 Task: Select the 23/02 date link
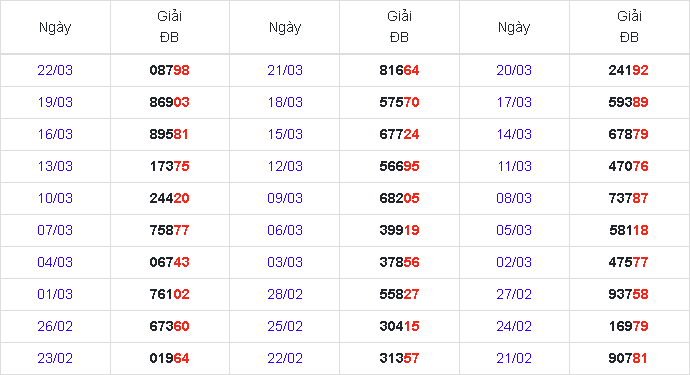point(55,358)
